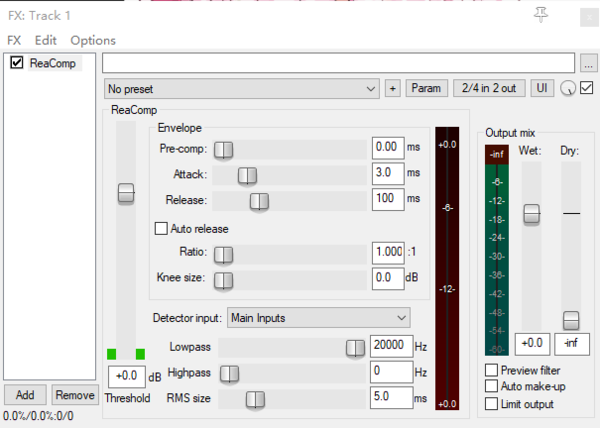Image resolution: width=600 pixels, height=428 pixels.
Task: Click the Add button
Action: (x=25, y=395)
